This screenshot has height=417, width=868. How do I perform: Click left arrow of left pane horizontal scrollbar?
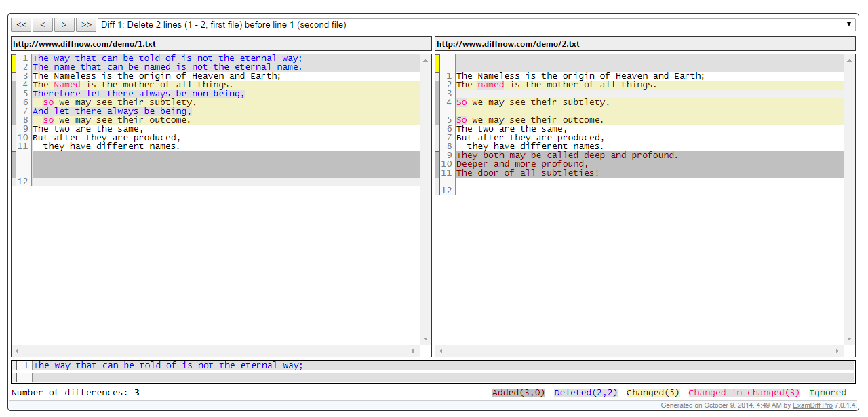pos(16,351)
